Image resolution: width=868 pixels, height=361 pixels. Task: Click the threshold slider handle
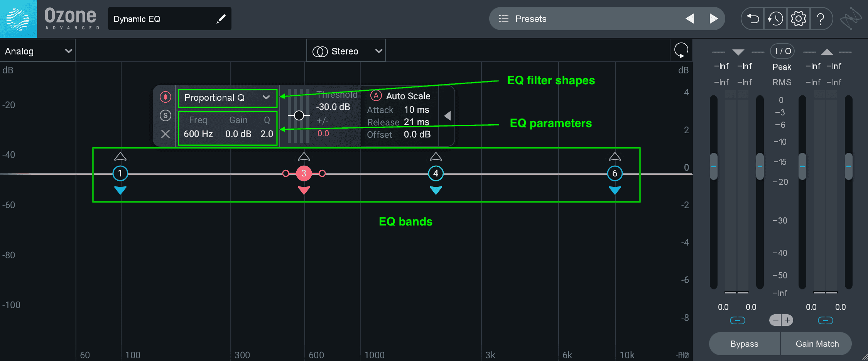tap(299, 115)
